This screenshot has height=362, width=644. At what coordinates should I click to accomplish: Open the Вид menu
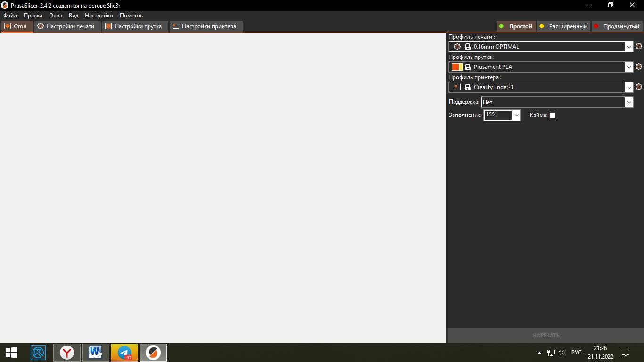74,16
